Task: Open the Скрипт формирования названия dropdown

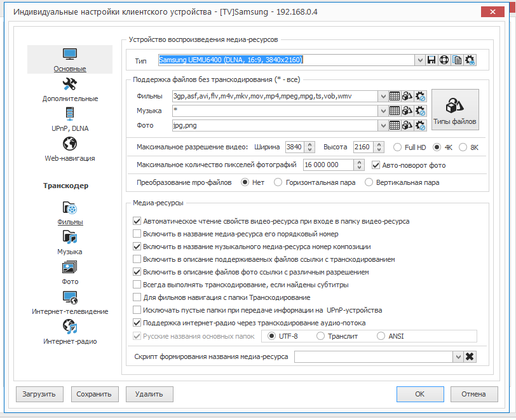Action: 458,356
